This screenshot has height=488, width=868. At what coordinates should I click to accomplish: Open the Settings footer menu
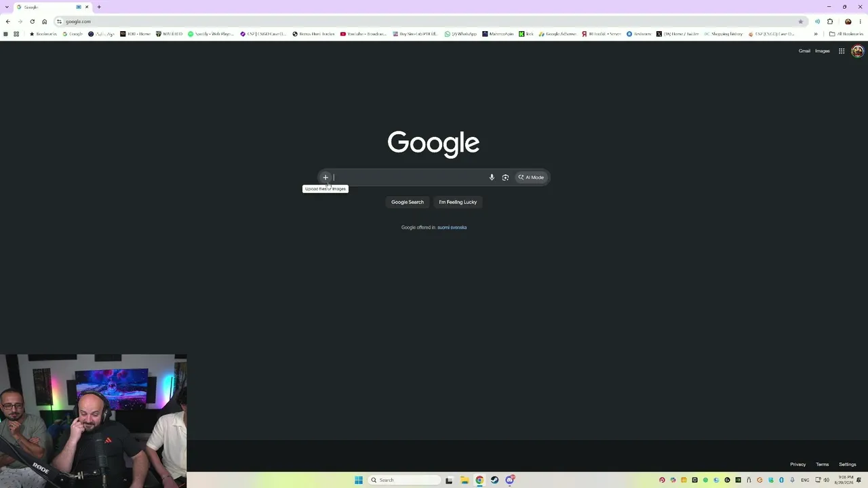[x=848, y=464]
